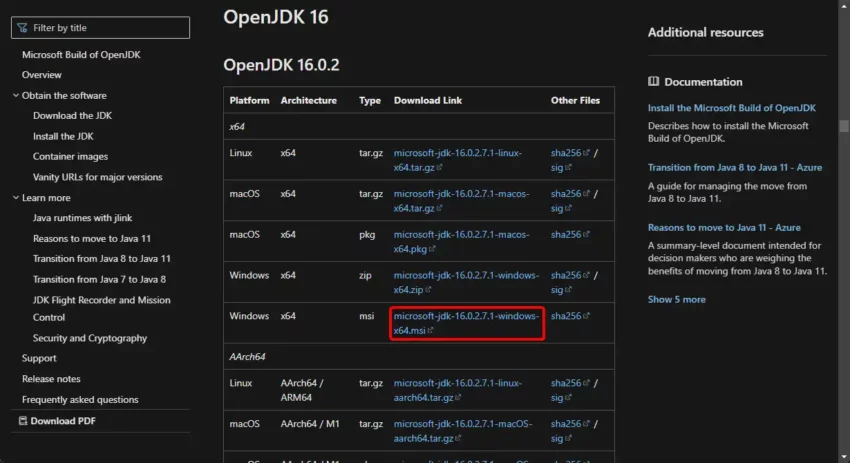Open Reasons to move to Java 11 in sidebar
The width and height of the screenshot is (850, 463).
(x=92, y=238)
